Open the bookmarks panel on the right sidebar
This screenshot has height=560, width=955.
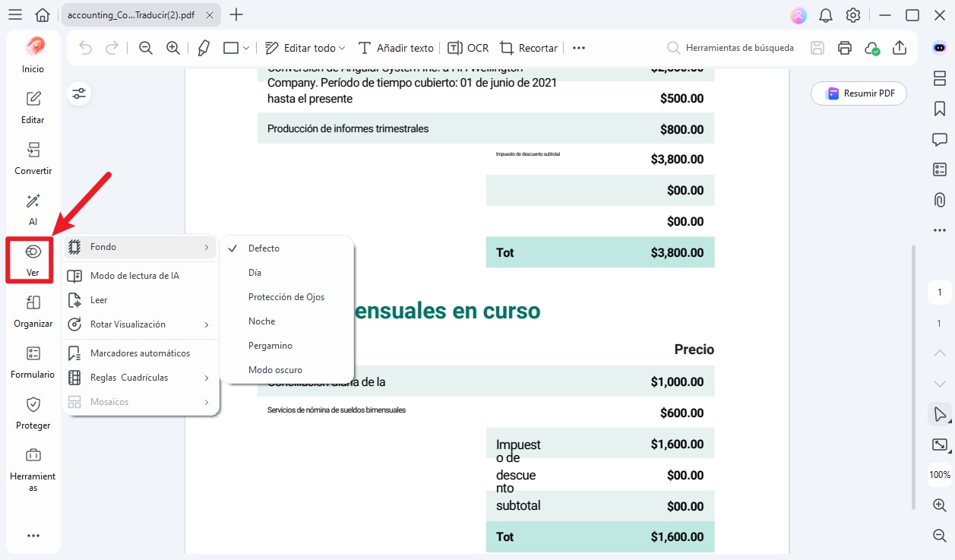point(940,109)
